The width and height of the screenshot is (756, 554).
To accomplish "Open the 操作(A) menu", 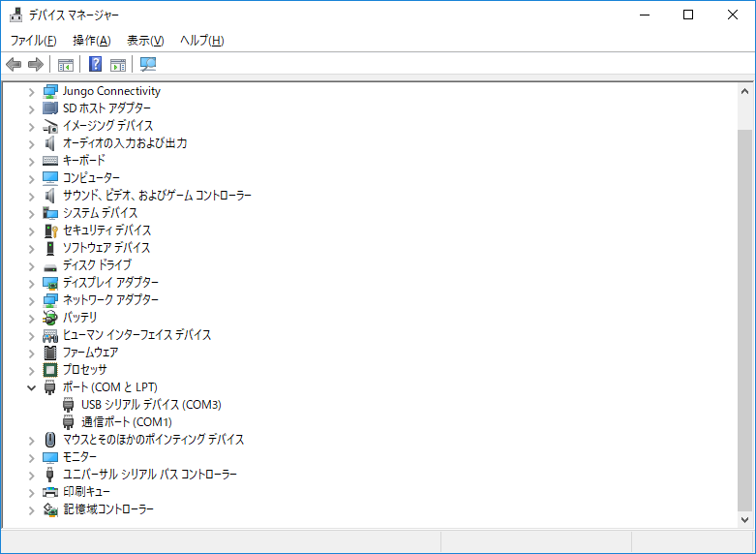I will tap(92, 41).
